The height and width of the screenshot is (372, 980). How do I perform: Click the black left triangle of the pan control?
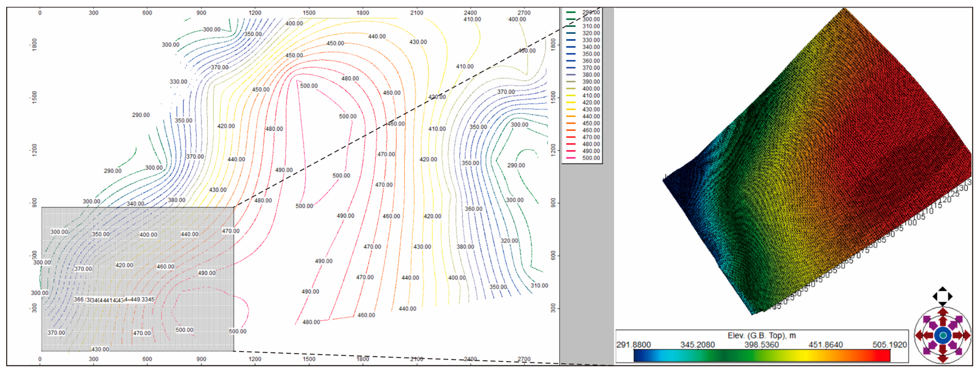(x=935, y=296)
